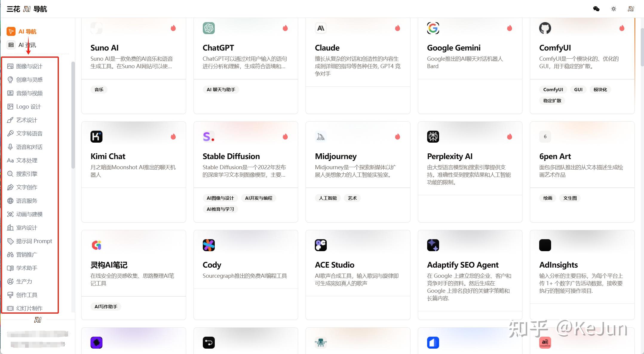Image resolution: width=644 pixels, height=354 pixels.
Task: Click the 6pen Art logo icon
Action: [545, 137]
